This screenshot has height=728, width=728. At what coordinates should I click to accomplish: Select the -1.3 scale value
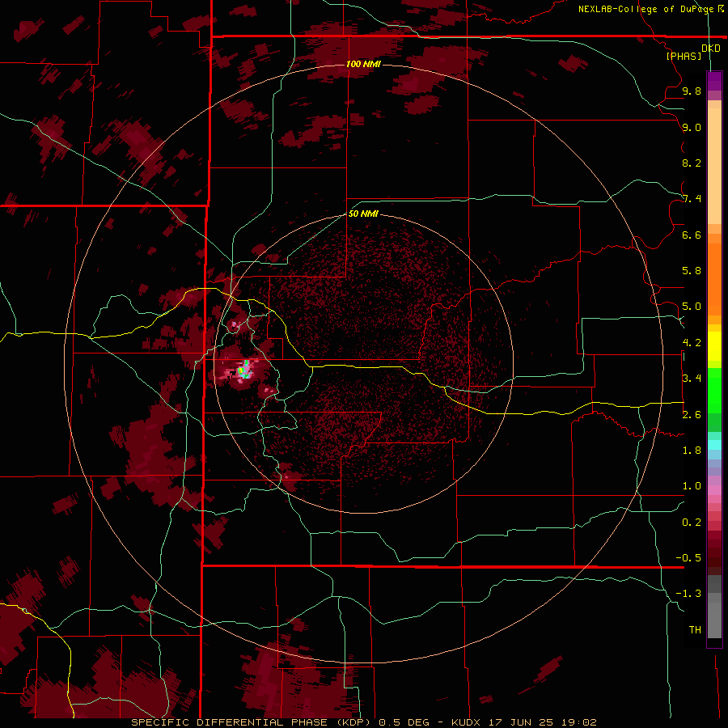688,594
